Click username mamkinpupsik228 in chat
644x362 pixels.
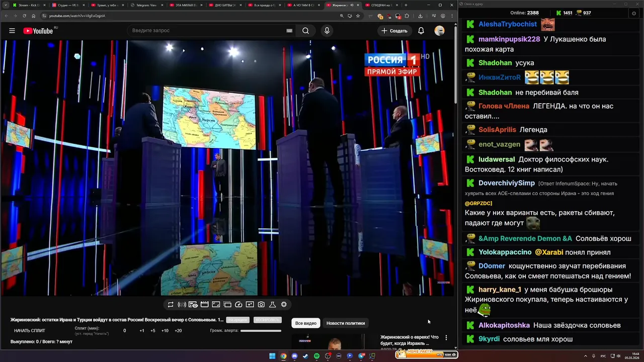pyautogui.click(x=509, y=39)
